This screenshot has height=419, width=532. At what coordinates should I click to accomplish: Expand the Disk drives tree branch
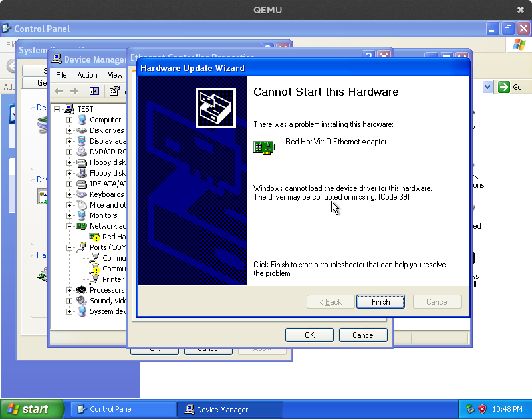pos(71,130)
